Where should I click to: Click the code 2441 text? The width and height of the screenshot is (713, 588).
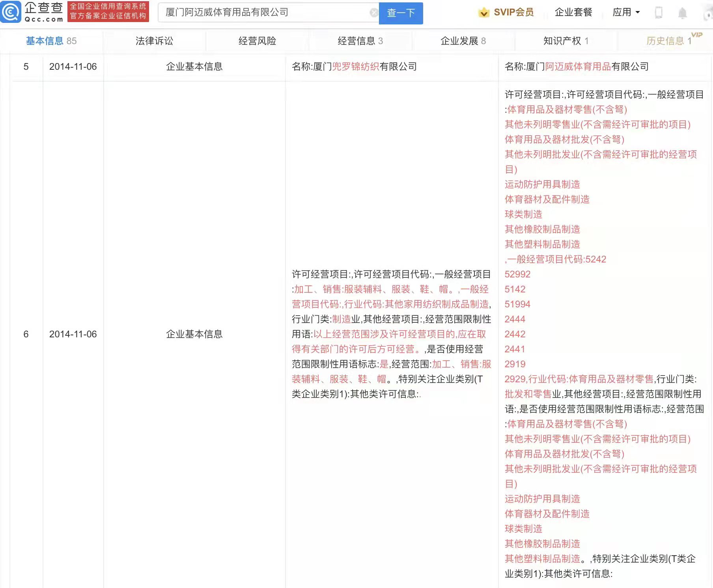point(515,349)
